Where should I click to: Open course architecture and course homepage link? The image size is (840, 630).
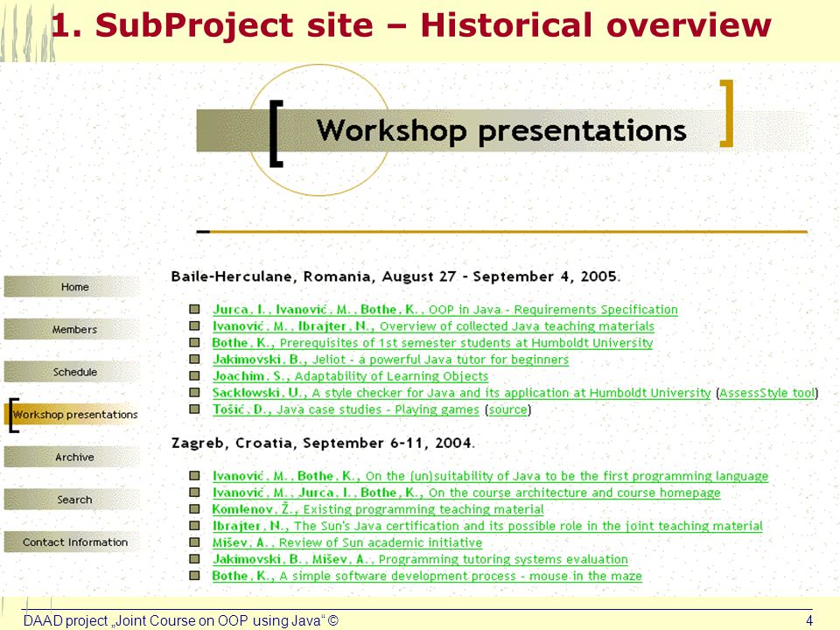[x=466, y=493]
